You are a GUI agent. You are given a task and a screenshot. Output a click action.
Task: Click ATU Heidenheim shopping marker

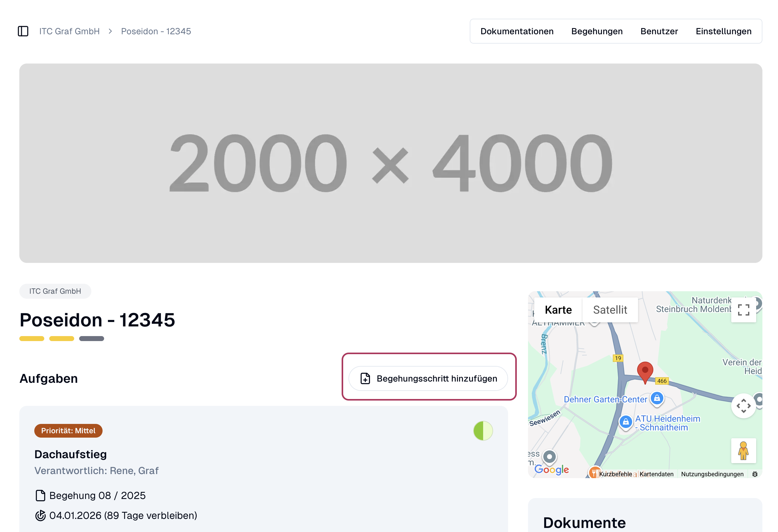point(625,422)
